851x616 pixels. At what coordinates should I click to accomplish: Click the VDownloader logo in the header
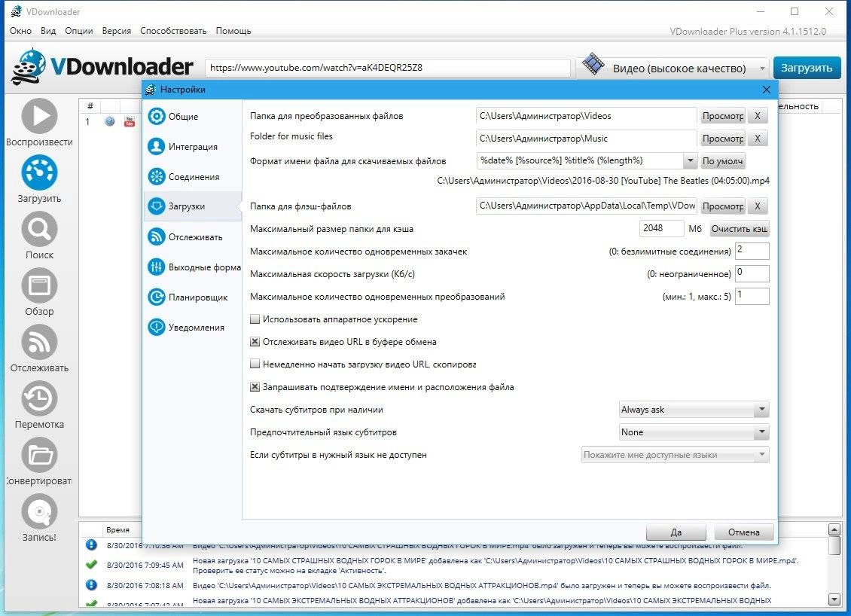pos(102,67)
